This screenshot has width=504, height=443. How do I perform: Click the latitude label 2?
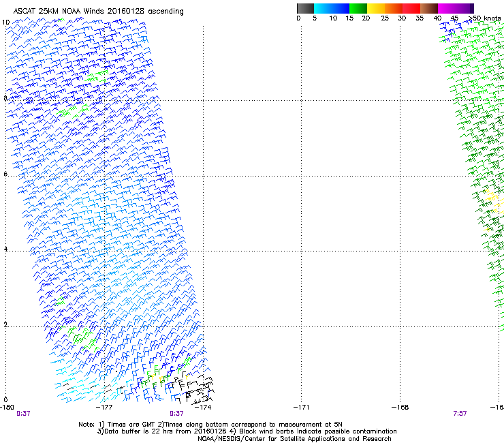[5, 324]
